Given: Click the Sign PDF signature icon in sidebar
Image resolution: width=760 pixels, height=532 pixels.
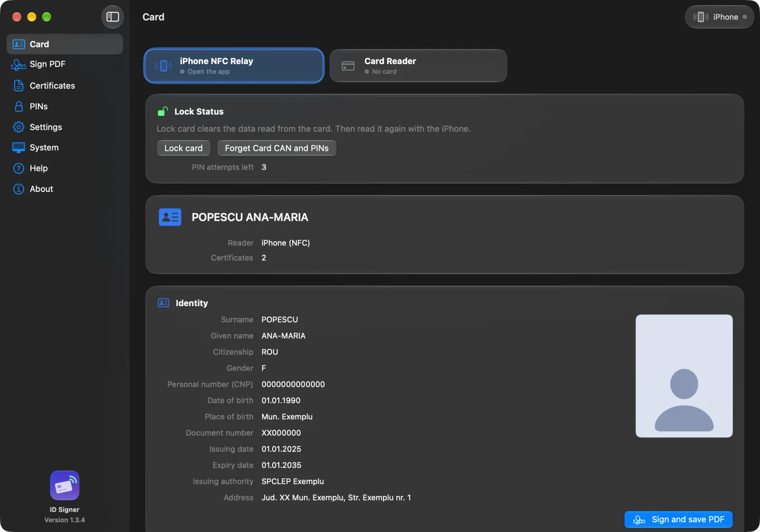Looking at the screenshot, I should click(x=18, y=65).
